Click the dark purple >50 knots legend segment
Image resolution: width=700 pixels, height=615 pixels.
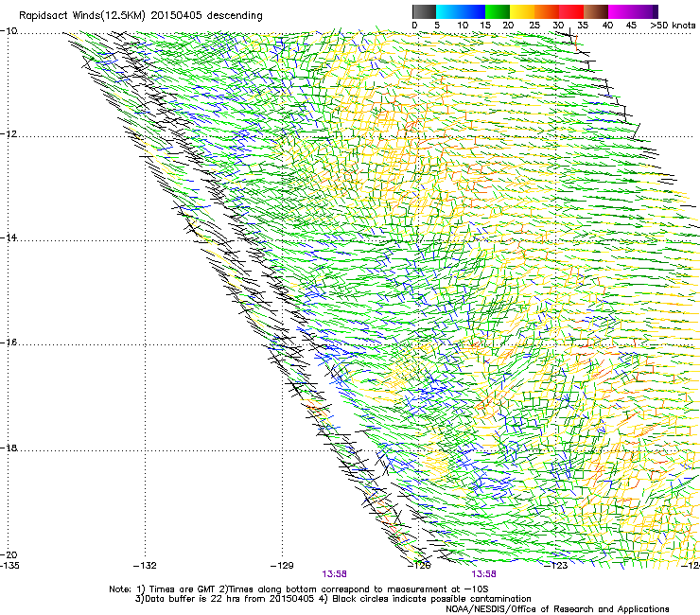pyautogui.click(x=656, y=11)
